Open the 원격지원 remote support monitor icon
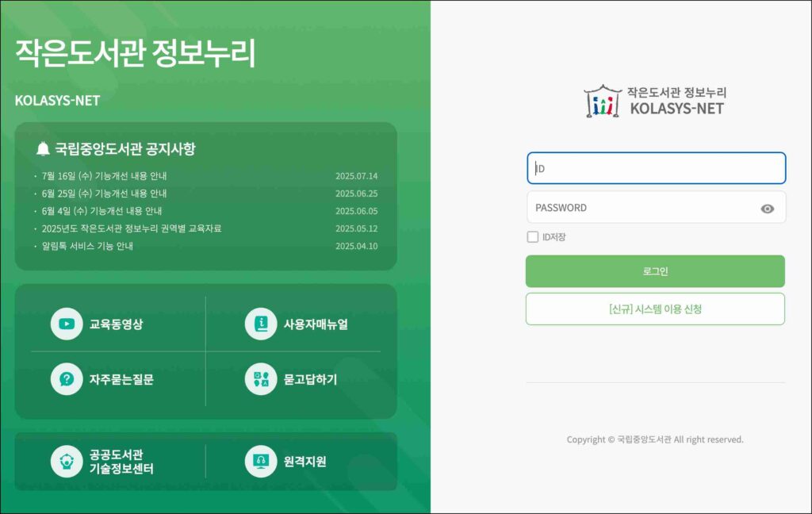 (x=260, y=461)
